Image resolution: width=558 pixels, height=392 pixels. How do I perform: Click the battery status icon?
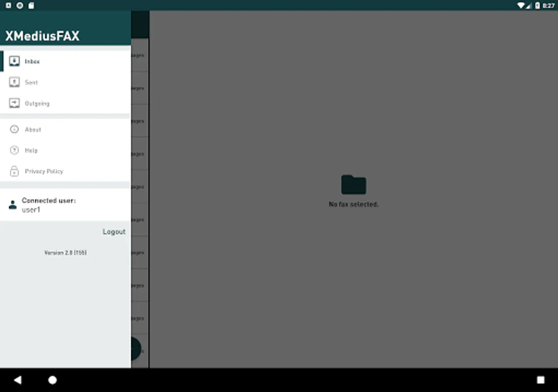538,6
